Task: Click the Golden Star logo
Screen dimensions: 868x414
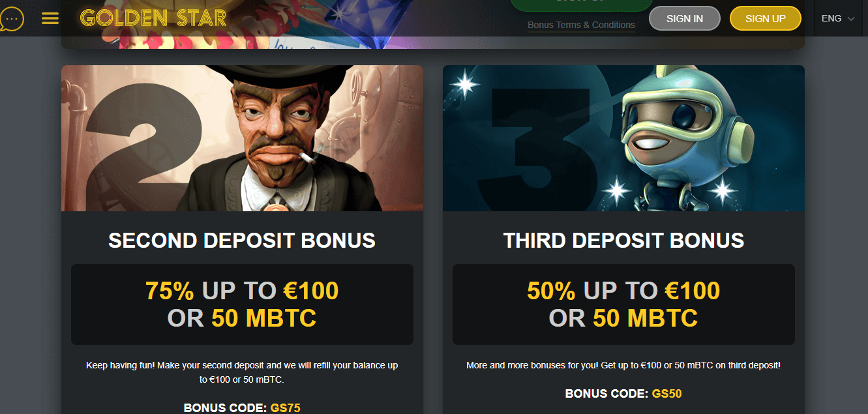Action: pos(153,18)
